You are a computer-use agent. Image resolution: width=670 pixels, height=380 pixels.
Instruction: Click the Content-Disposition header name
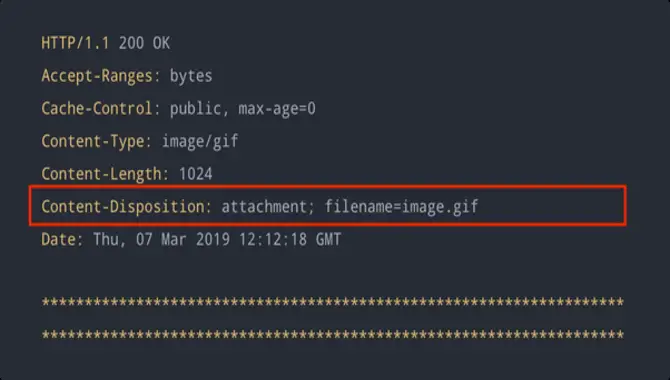point(123,206)
